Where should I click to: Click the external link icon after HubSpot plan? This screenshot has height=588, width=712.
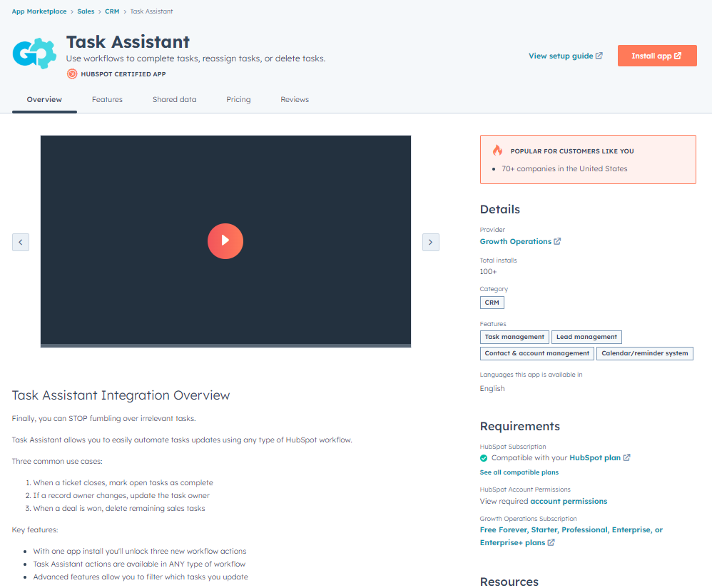point(626,457)
